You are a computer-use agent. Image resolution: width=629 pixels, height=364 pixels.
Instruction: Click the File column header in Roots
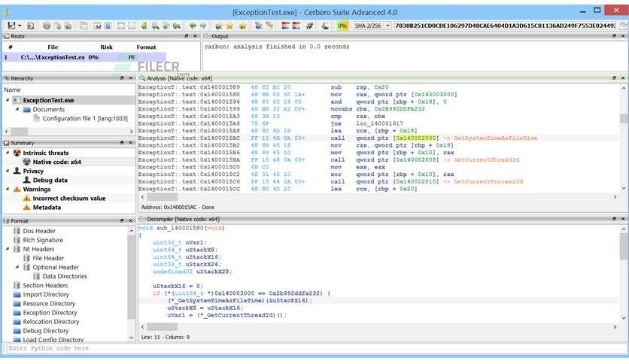pos(53,47)
